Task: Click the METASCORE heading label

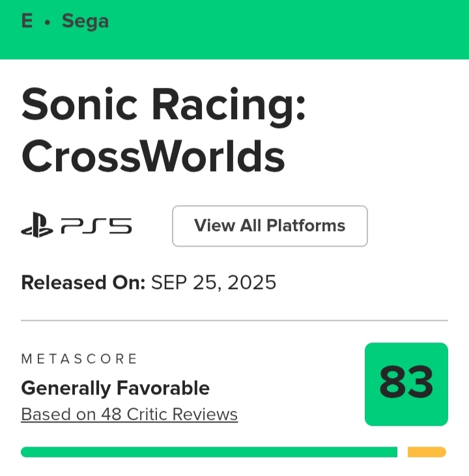Action: (x=79, y=359)
